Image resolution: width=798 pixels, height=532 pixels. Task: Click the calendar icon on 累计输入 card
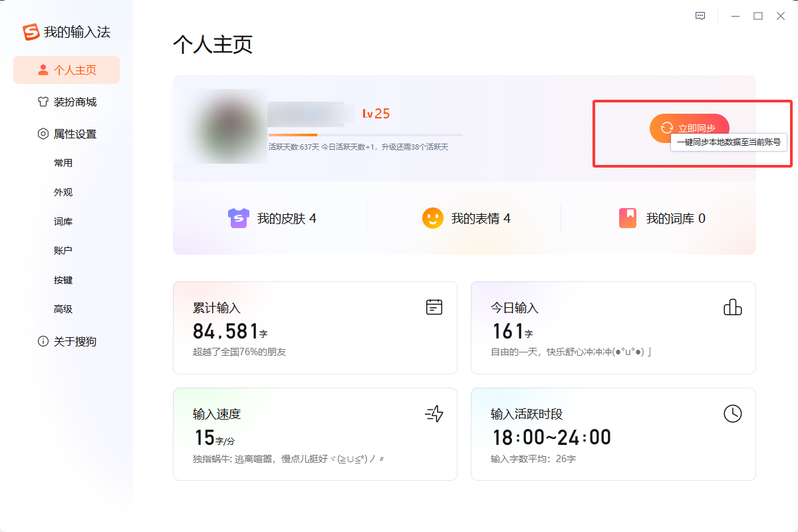(434, 307)
